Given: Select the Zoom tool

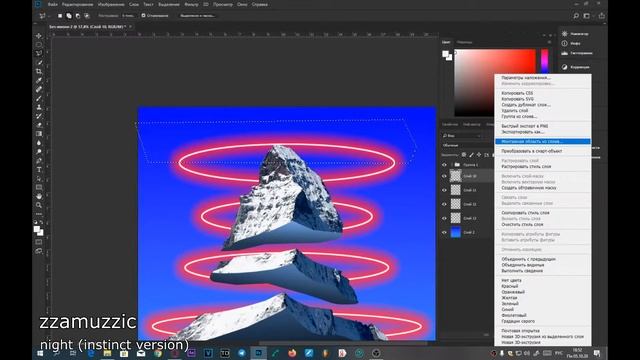Looking at the screenshot, I should (39, 205).
